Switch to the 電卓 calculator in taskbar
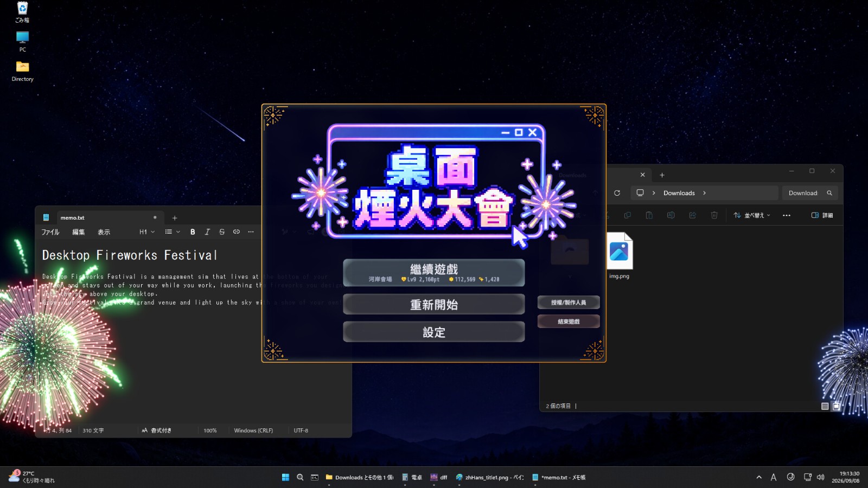Screen dimensions: 868x488 412,477
